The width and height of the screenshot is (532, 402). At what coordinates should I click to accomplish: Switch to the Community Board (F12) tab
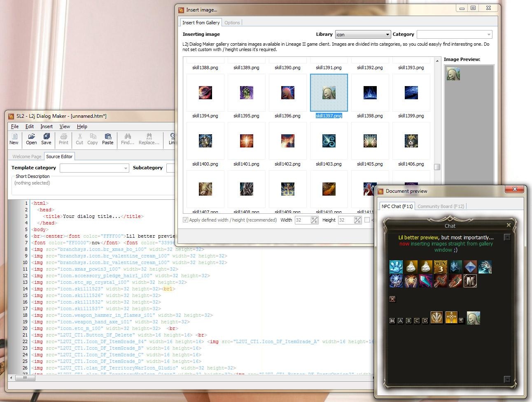point(441,206)
